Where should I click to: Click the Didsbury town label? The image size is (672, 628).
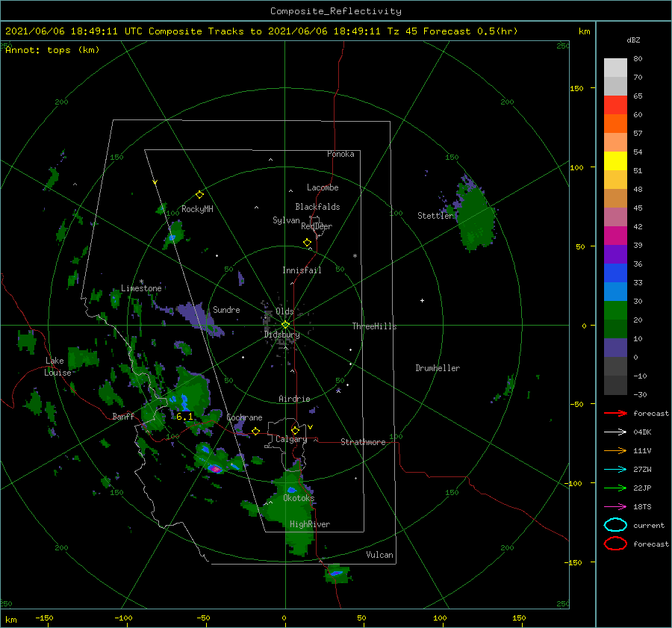pos(281,335)
